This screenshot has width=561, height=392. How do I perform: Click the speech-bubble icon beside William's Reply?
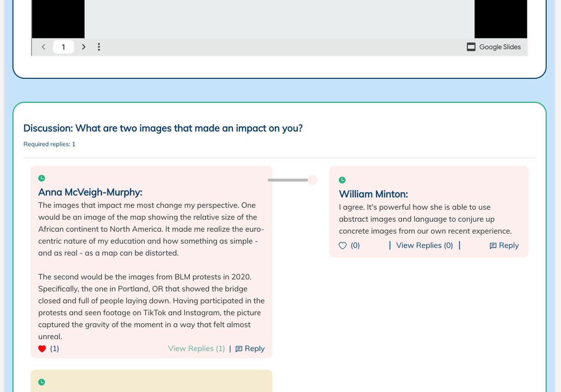[493, 245]
